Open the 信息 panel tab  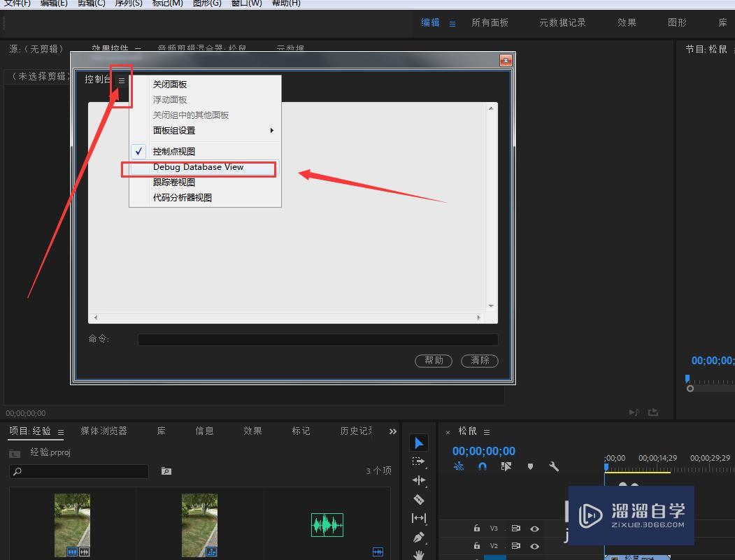pyautogui.click(x=204, y=431)
